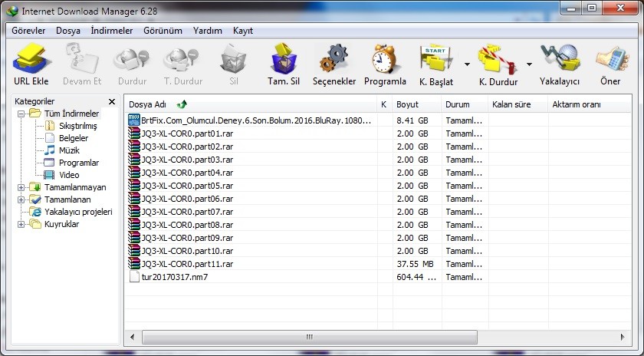Image resolution: width=644 pixels, height=356 pixels.
Task: Click the Devam Et toolbar icon
Action: click(x=82, y=60)
